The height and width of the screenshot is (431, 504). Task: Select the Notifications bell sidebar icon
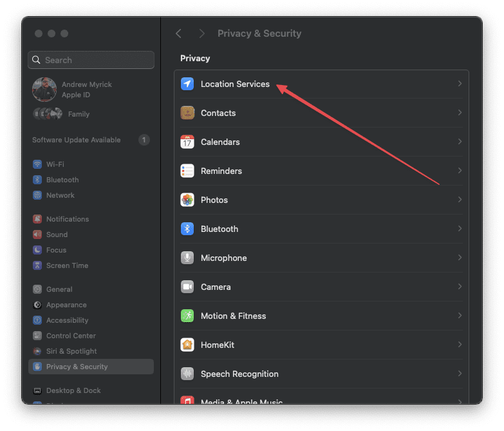tap(37, 219)
